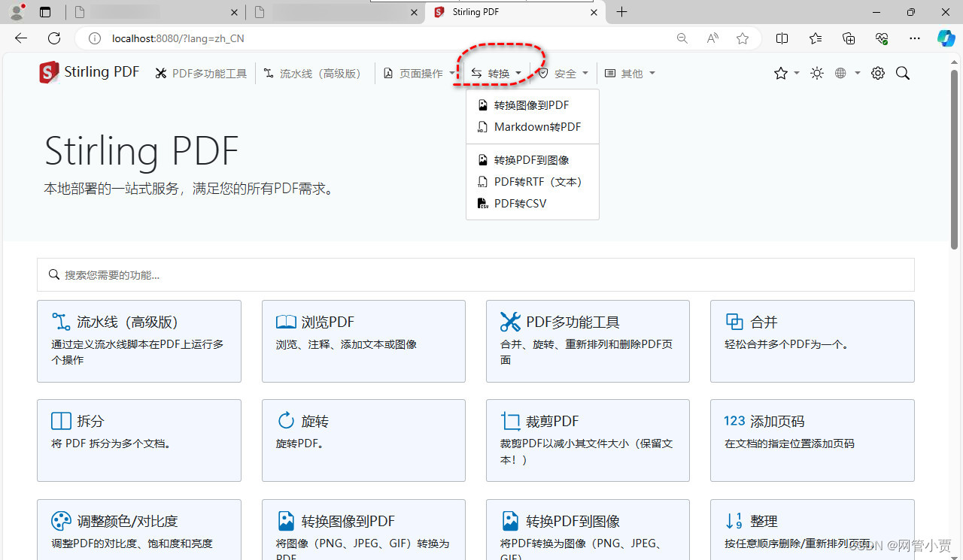Open a new browser tab

point(622,12)
